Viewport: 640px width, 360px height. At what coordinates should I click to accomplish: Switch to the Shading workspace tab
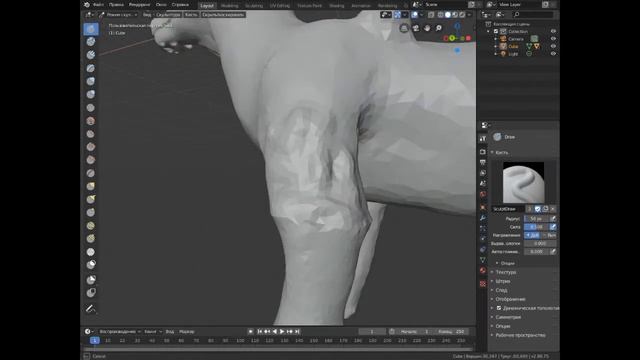click(337, 6)
